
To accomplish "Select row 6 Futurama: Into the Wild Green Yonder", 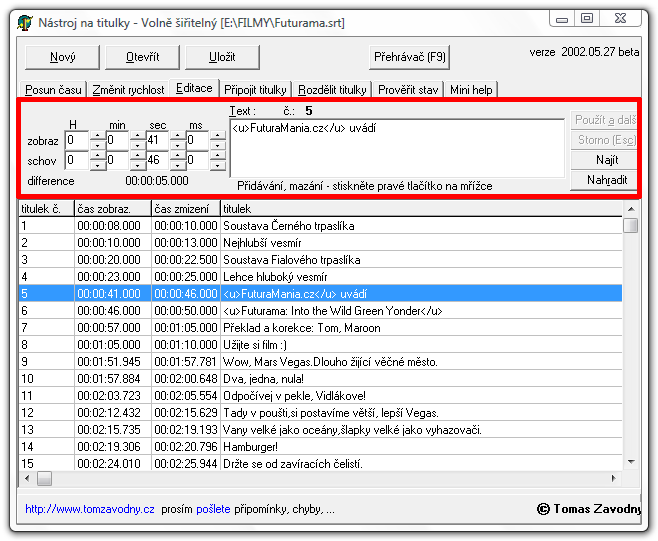I will pos(321,311).
